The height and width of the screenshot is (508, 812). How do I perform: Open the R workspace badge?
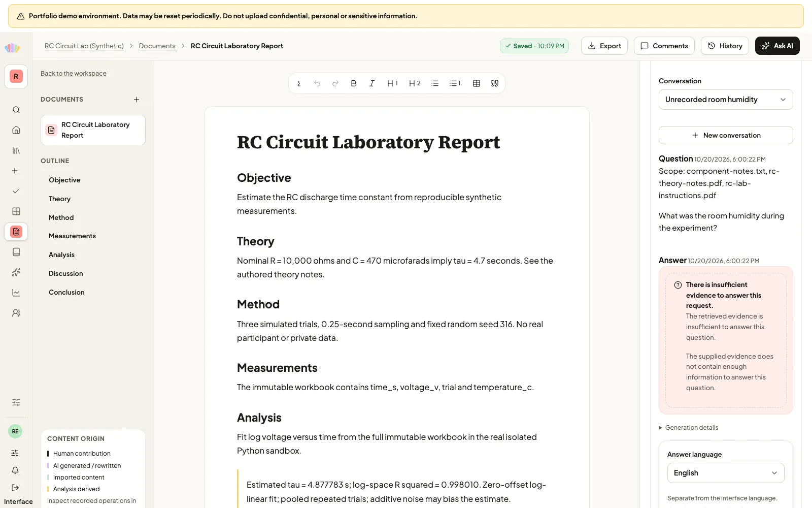click(16, 77)
